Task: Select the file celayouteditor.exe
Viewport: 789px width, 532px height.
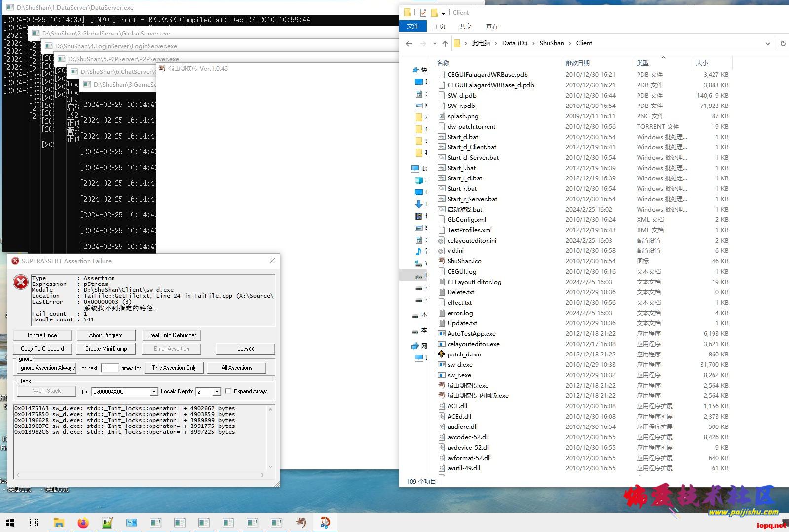Action: [473, 344]
